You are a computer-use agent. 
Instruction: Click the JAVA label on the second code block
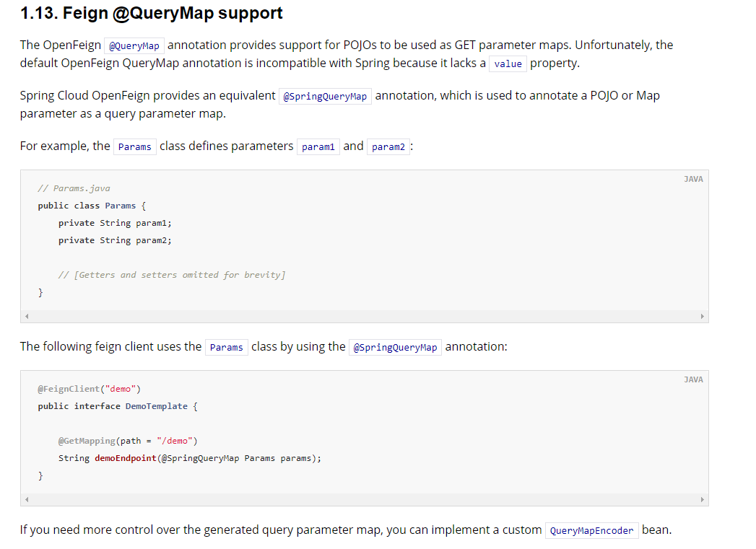tap(693, 379)
